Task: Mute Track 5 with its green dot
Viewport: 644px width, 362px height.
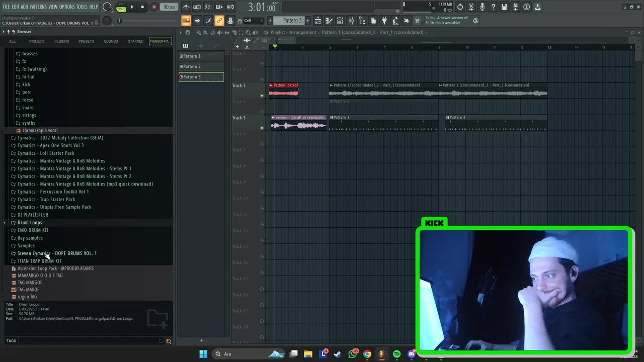Action: point(262,128)
